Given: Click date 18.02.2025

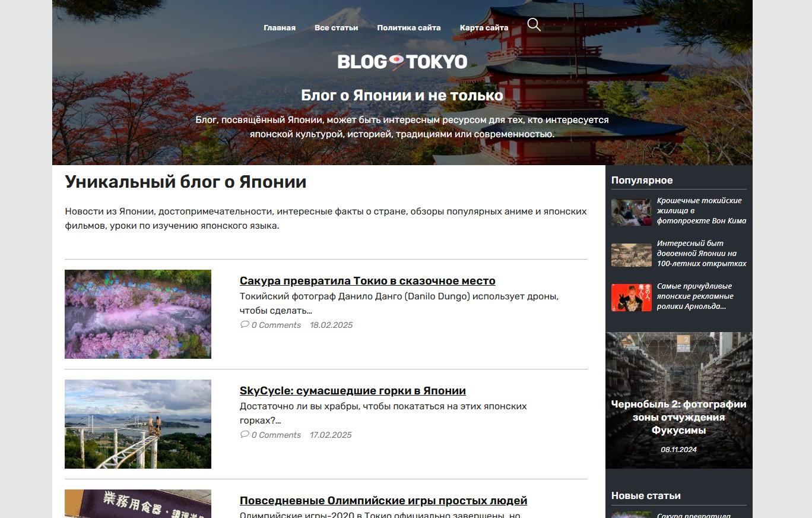Looking at the screenshot, I should click(331, 325).
